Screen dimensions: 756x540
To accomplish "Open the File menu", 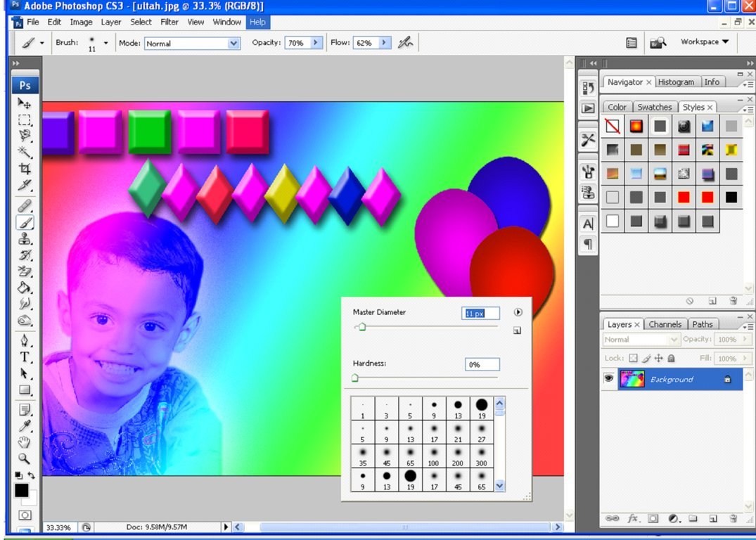I will tap(33, 22).
